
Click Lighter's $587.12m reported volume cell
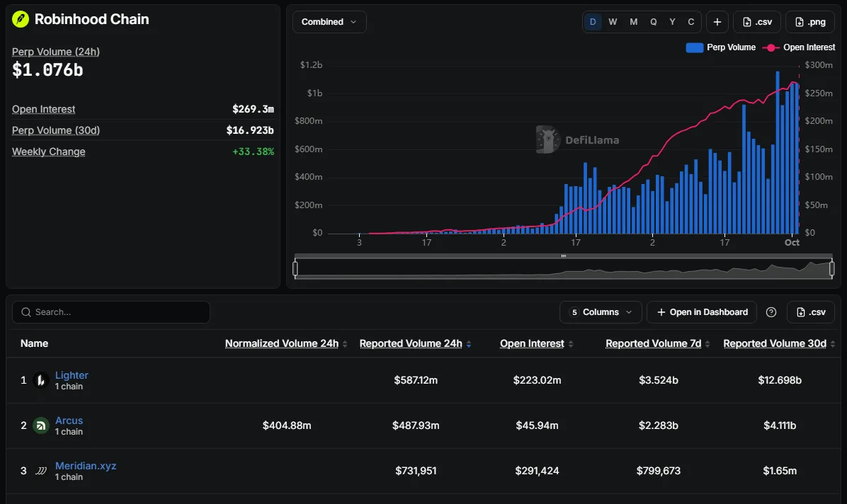pyautogui.click(x=416, y=380)
